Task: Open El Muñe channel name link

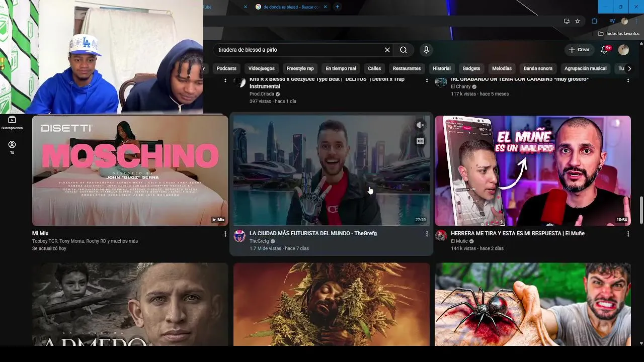Action: [x=459, y=241]
